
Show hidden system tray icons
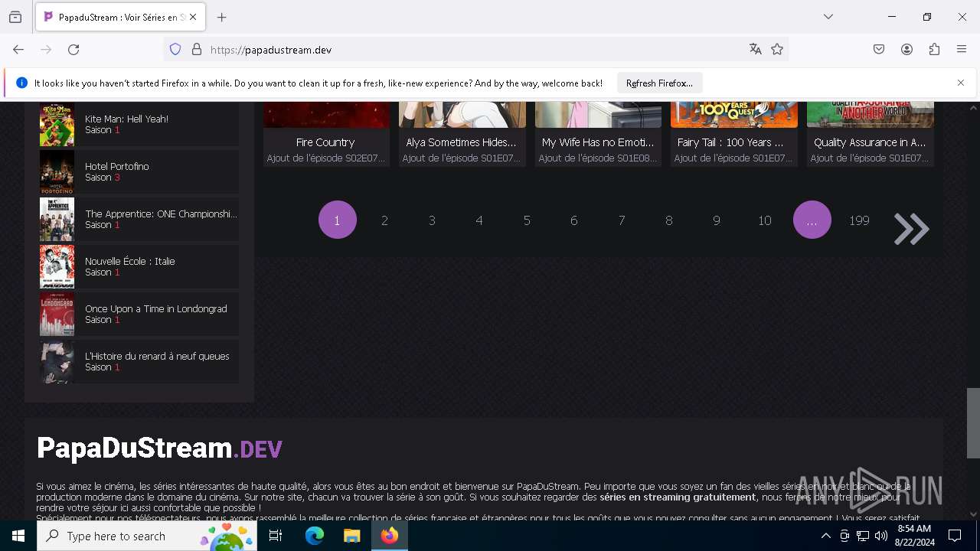coord(825,536)
